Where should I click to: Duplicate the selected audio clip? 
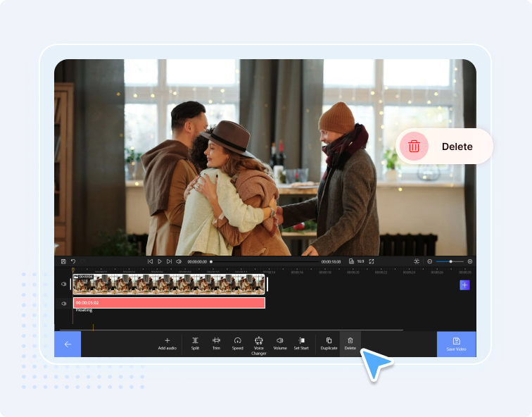pyautogui.click(x=329, y=344)
